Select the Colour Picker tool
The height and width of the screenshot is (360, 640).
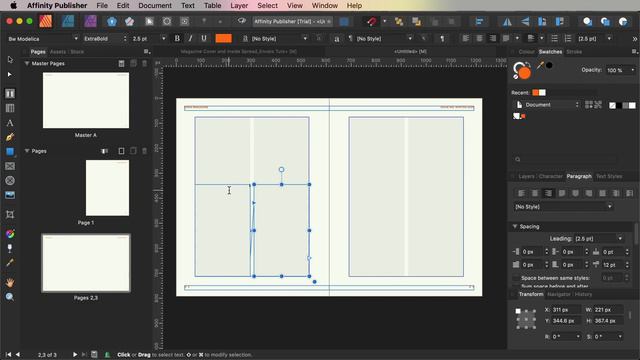[x=10, y=263]
